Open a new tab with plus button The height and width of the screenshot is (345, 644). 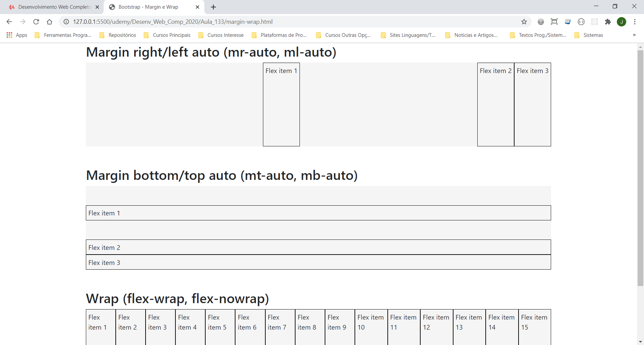point(213,7)
